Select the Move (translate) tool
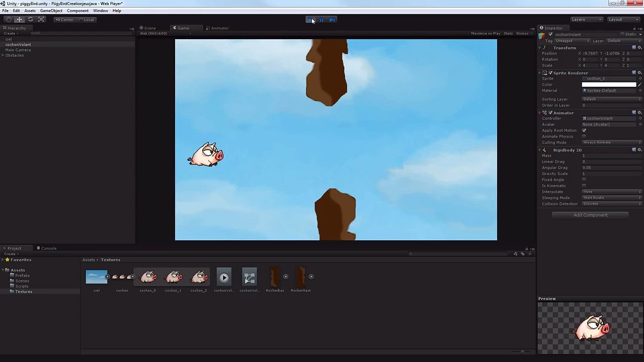Viewport: 644px width, 362px height. coord(19,20)
